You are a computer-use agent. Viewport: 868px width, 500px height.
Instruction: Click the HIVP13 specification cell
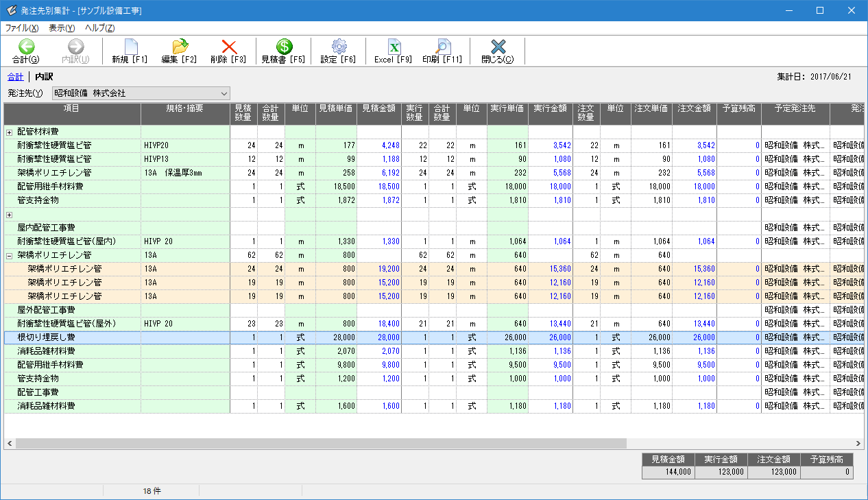click(x=185, y=159)
